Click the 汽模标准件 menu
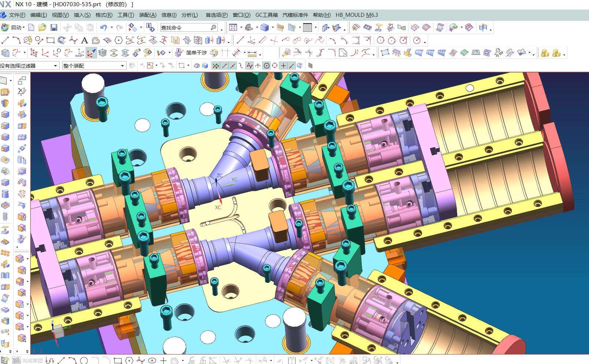This screenshot has height=364, width=589. [x=295, y=15]
